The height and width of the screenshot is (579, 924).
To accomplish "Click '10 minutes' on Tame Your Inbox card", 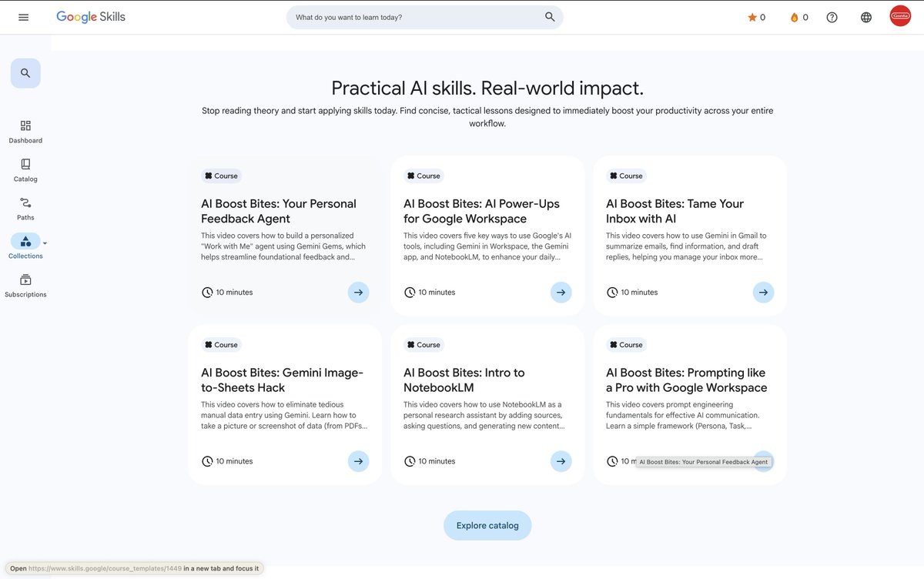I will tap(639, 293).
